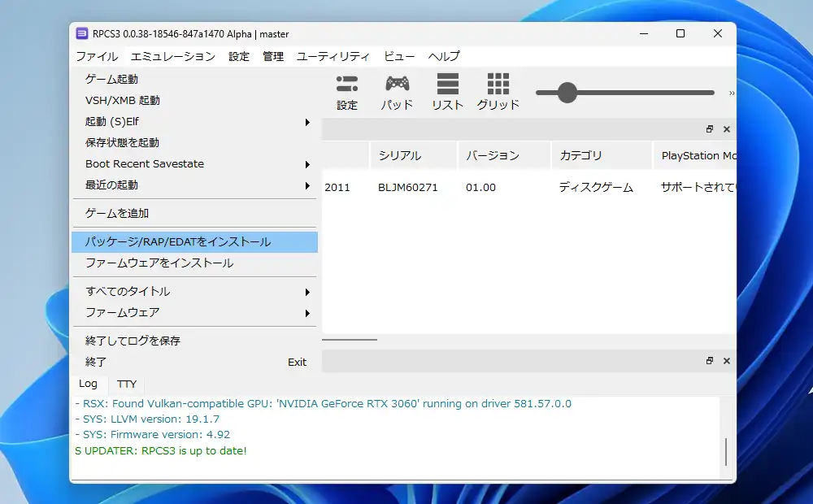Viewport: 813px width, 504px height.
Task: Click 終了してログを保存 to exit saving logs
Action: (195, 341)
